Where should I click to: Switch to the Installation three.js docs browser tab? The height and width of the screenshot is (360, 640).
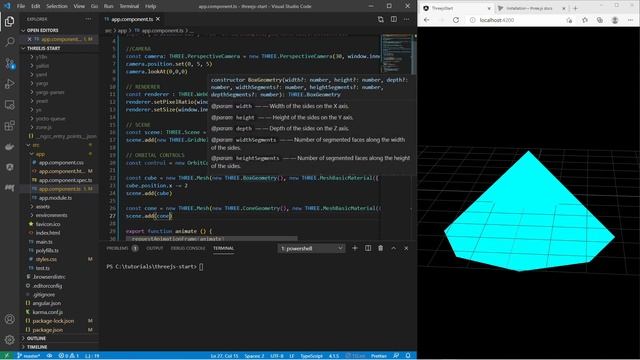pos(529,8)
